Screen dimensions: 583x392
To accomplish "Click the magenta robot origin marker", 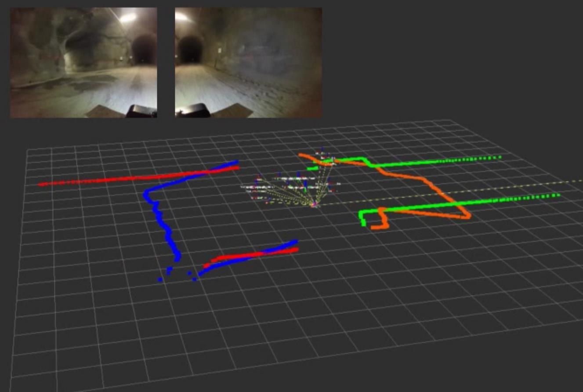I will (314, 204).
